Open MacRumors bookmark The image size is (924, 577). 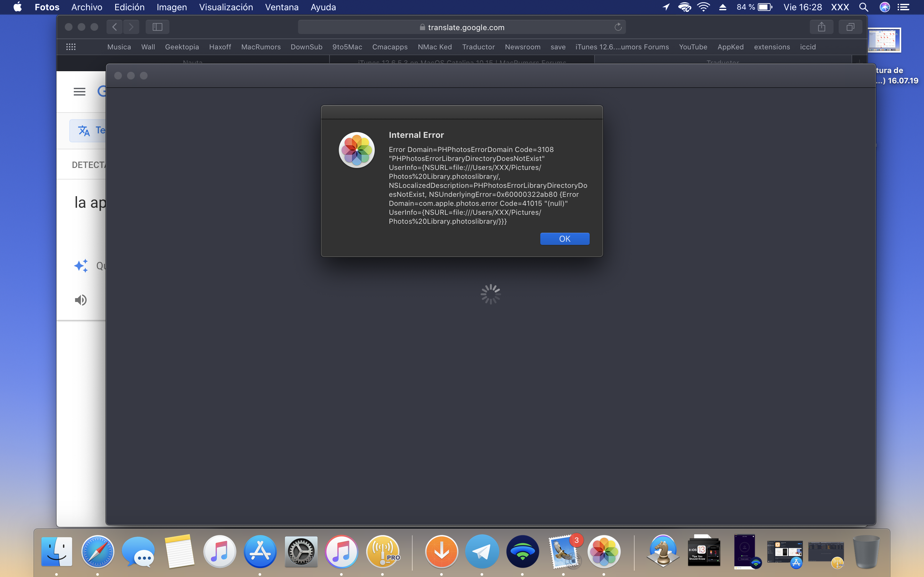261,47
